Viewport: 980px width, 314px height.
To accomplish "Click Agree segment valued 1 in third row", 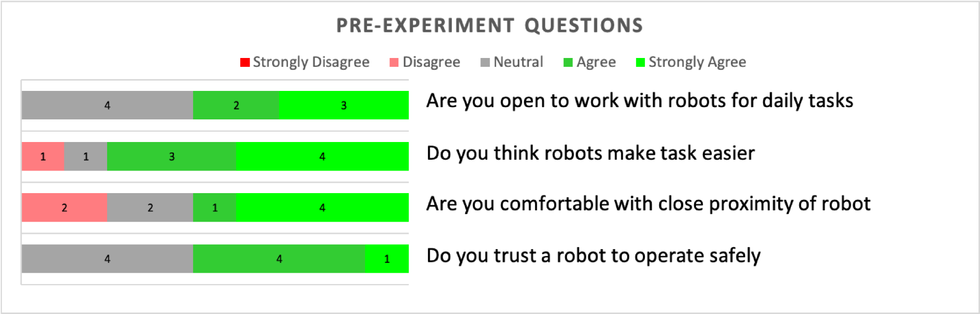I will (215, 207).
